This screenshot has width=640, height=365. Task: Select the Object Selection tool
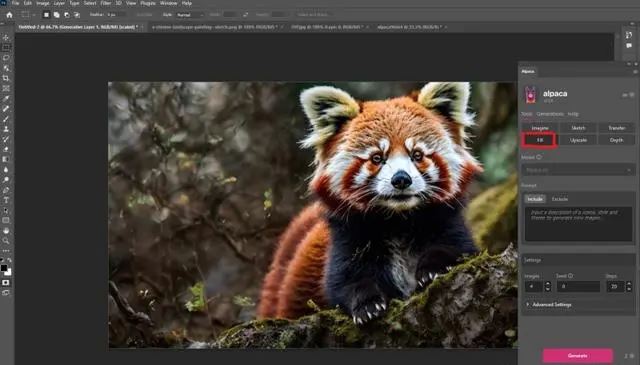tap(6, 68)
